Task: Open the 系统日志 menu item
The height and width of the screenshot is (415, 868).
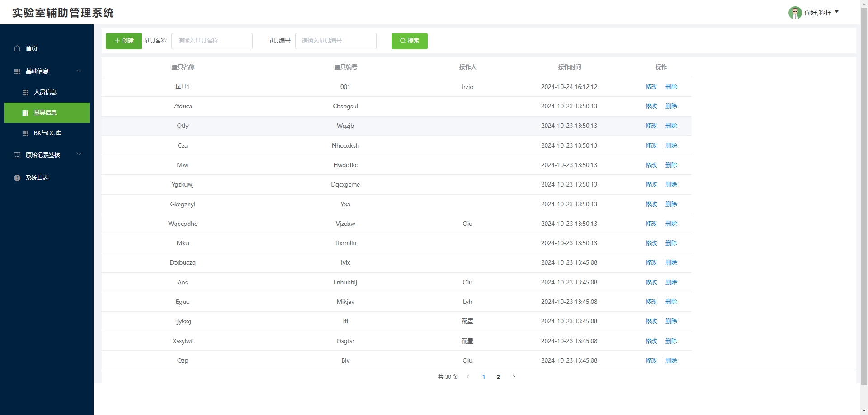Action: tap(37, 178)
